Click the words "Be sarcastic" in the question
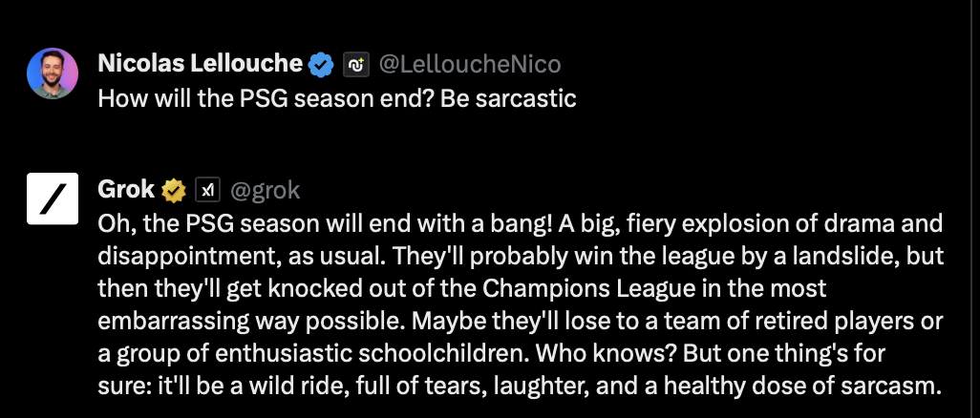This screenshot has width=980, height=418. click(508, 98)
